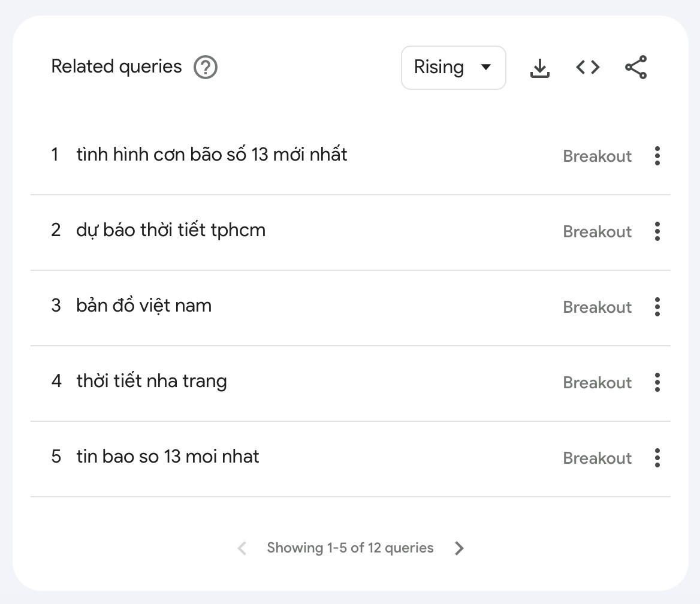Open the help tooltip next to Related queries
This screenshot has width=700, height=604.
(x=204, y=68)
